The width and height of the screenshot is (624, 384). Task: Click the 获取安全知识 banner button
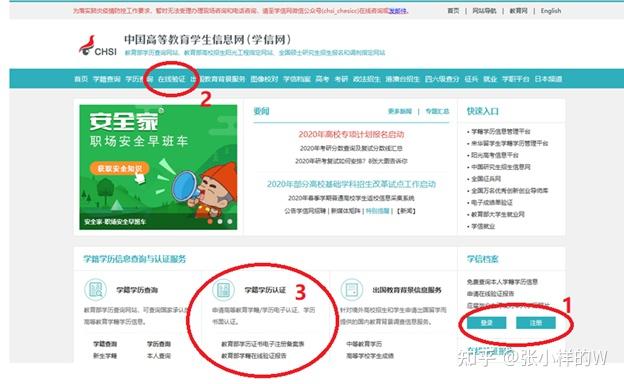[119, 168]
